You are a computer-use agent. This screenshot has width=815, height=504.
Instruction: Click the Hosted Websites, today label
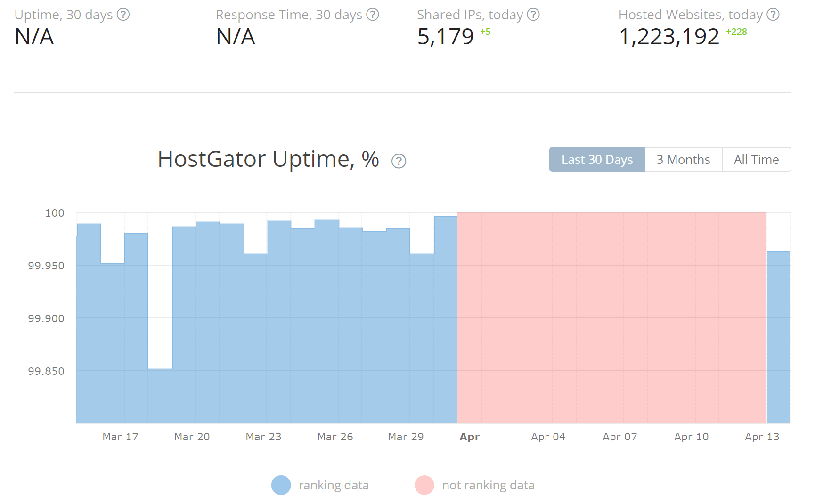(x=691, y=15)
